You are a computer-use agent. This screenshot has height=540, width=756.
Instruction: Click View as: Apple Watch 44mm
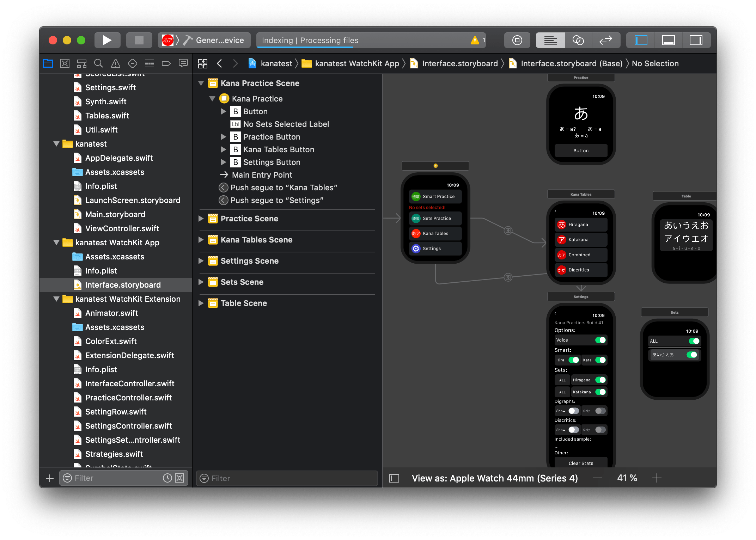click(x=494, y=478)
